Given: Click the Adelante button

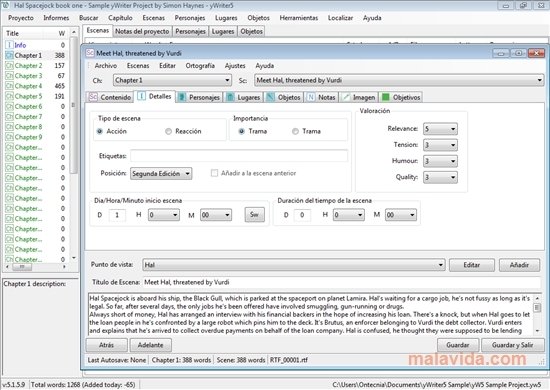Looking at the screenshot, I should tap(150, 345).
